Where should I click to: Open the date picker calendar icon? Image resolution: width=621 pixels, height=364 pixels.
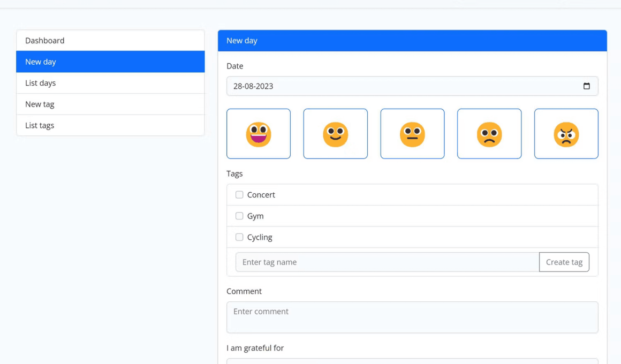[587, 86]
